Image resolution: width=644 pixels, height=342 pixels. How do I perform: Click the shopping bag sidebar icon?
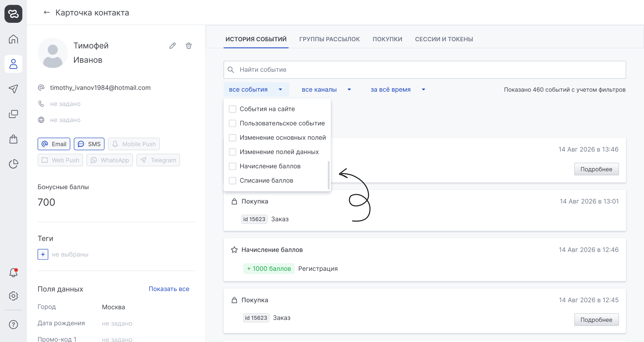tap(13, 139)
